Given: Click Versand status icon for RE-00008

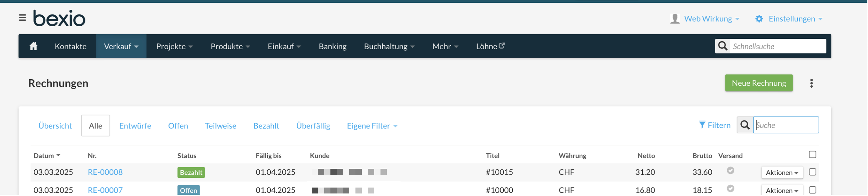Looking at the screenshot, I should (x=730, y=171).
